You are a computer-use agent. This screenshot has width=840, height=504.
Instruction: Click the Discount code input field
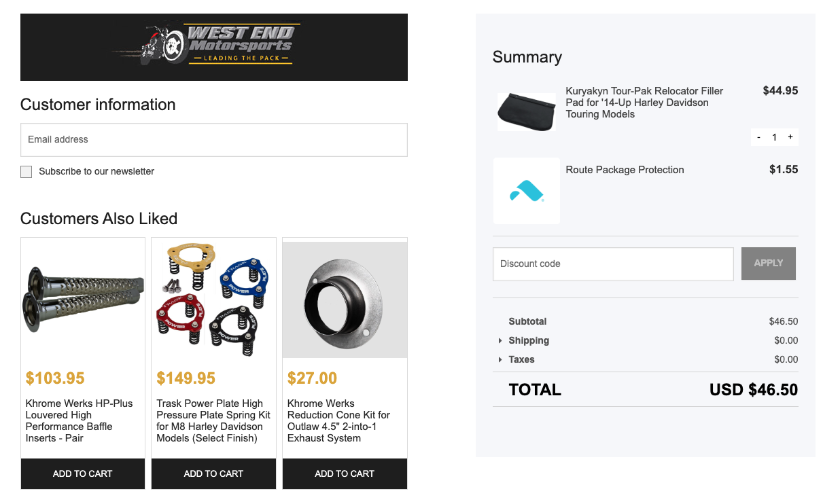612,264
